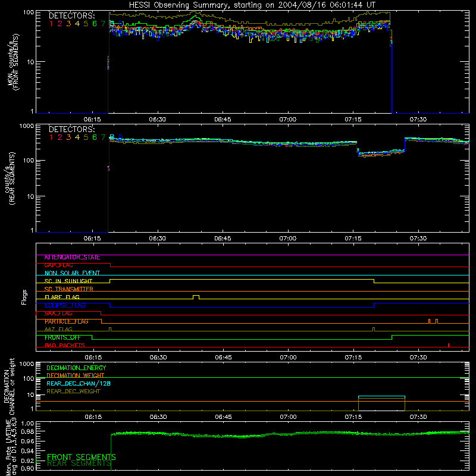Select orange detector 3 in front segments legend
The height and width of the screenshot is (476, 476).
[68, 24]
